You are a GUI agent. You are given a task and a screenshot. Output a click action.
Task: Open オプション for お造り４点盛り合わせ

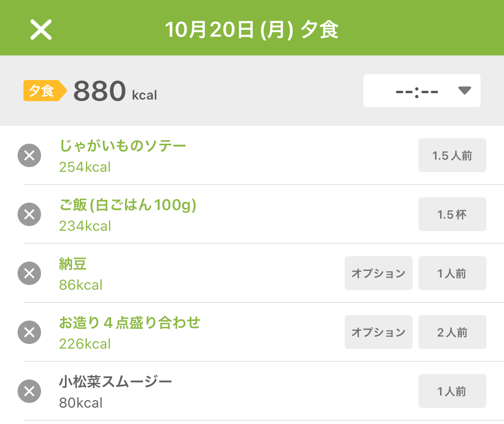378,332
